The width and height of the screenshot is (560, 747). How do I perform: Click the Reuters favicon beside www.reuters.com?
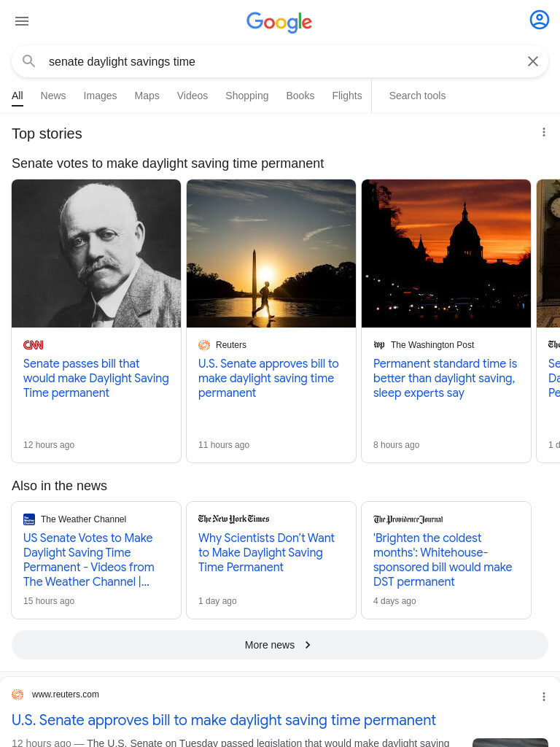click(x=17, y=694)
